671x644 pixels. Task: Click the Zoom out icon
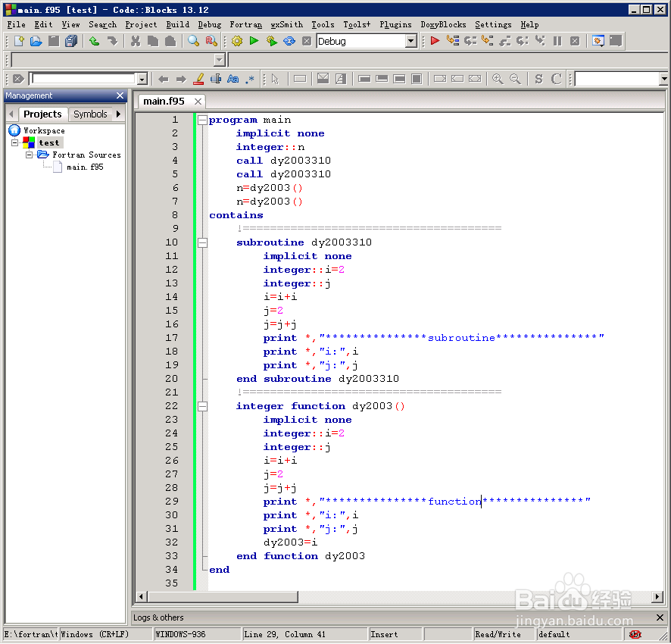(515, 79)
